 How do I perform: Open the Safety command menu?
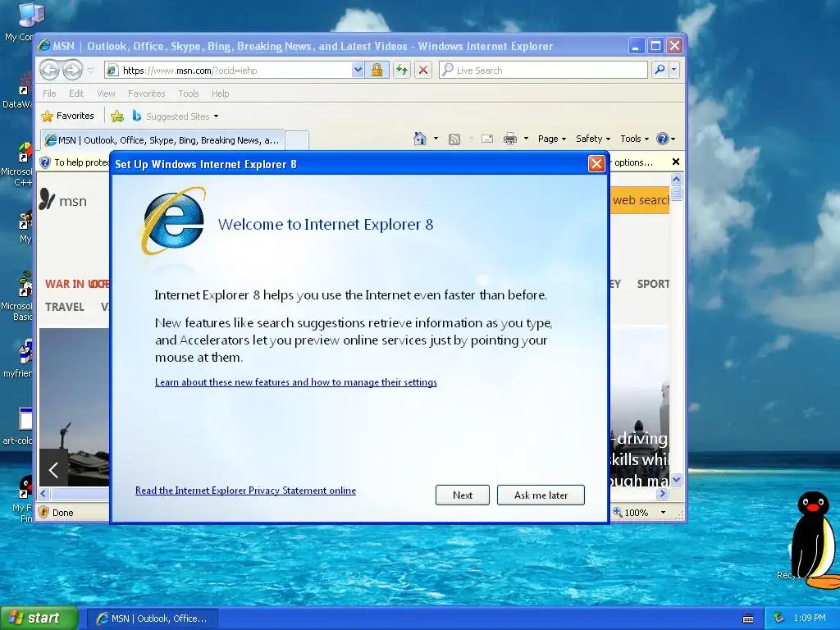coord(592,139)
